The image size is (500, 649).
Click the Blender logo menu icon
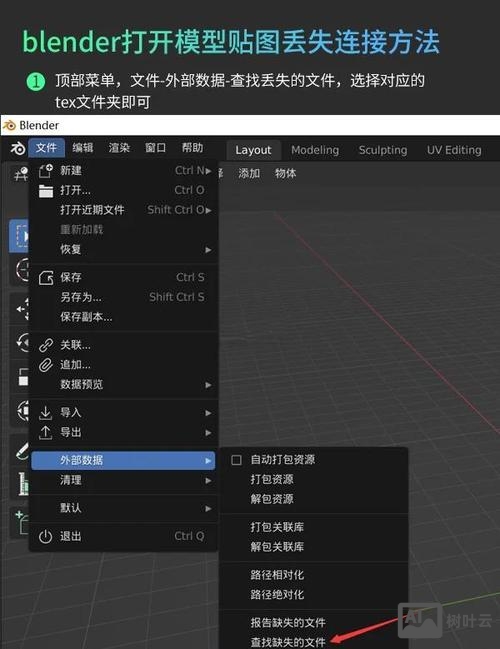coord(17,148)
